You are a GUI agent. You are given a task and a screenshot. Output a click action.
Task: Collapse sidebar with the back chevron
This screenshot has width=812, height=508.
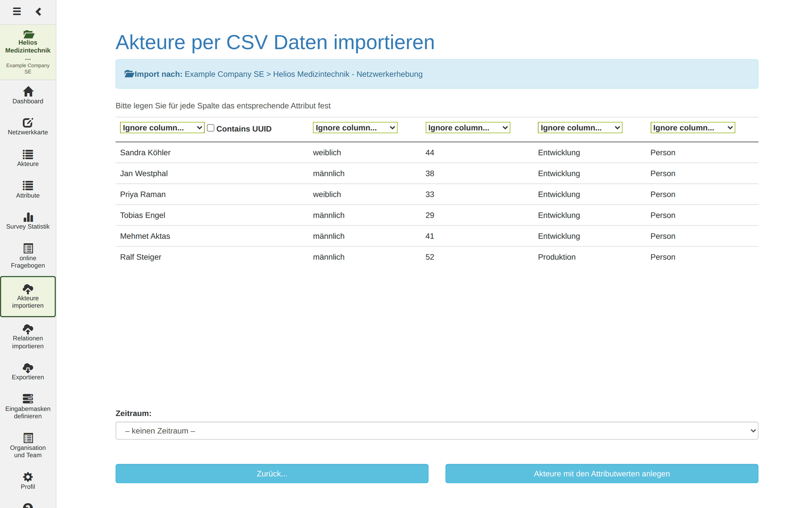[38, 11]
